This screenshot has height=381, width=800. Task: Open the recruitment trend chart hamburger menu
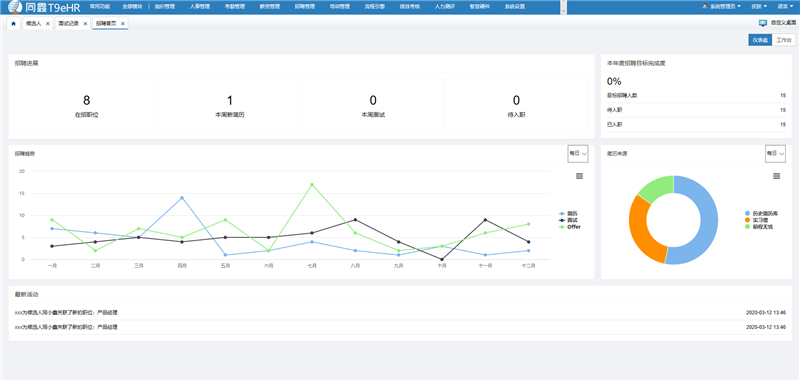click(x=579, y=175)
